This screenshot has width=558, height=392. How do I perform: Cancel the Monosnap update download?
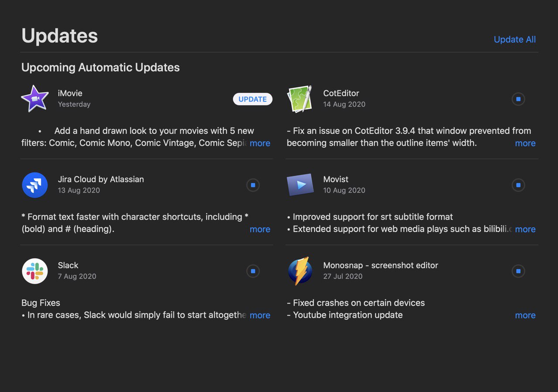coord(518,271)
